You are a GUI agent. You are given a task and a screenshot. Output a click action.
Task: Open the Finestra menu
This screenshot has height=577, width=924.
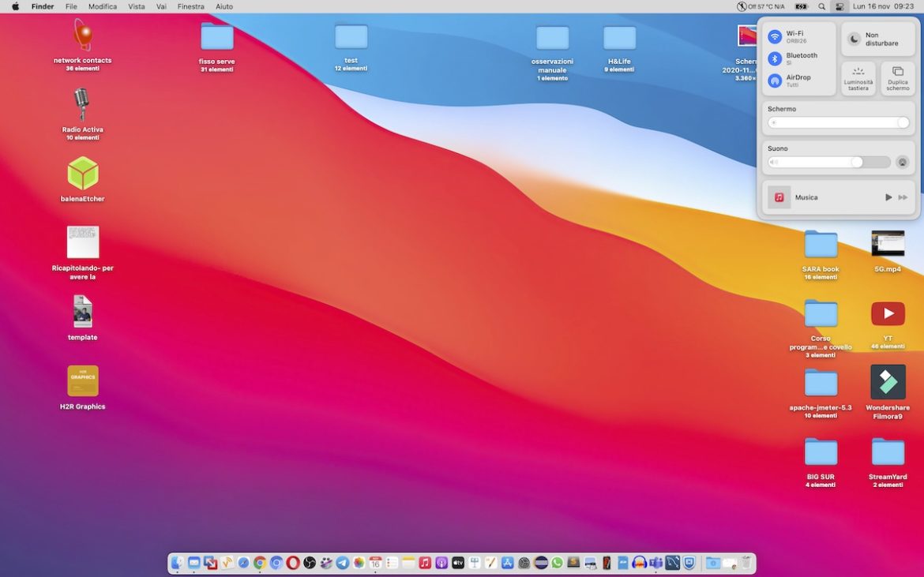click(x=191, y=6)
